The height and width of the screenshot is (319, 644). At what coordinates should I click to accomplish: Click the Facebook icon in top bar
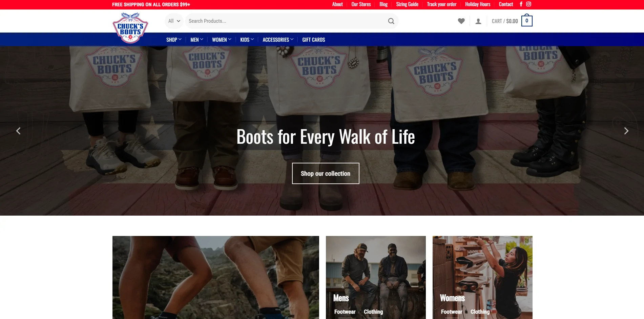521,4
